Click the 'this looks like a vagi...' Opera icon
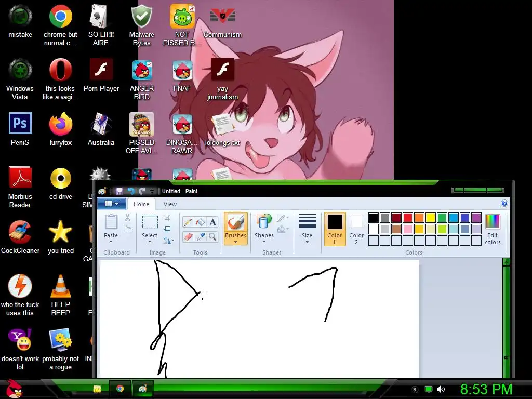Image resolution: width=532 pixels, height=399 pixels. (60, 79)
